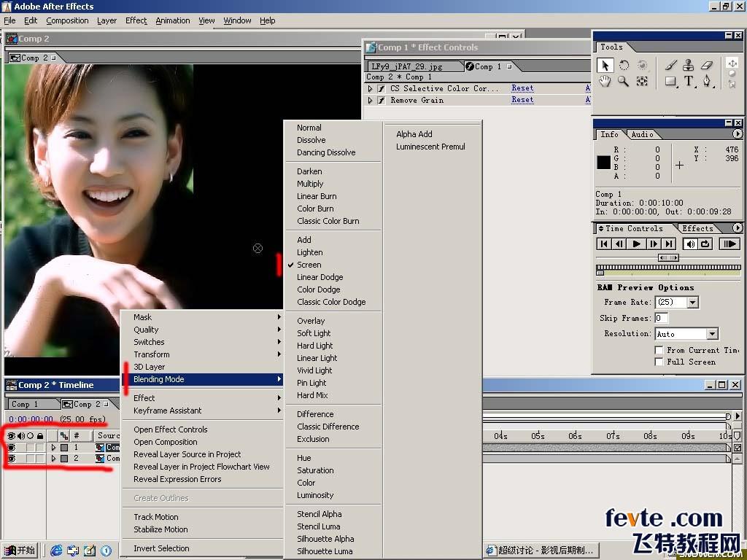Open the Animation menu
The height and width of the screenshot is (560, 747).
[x=172, y=20]
